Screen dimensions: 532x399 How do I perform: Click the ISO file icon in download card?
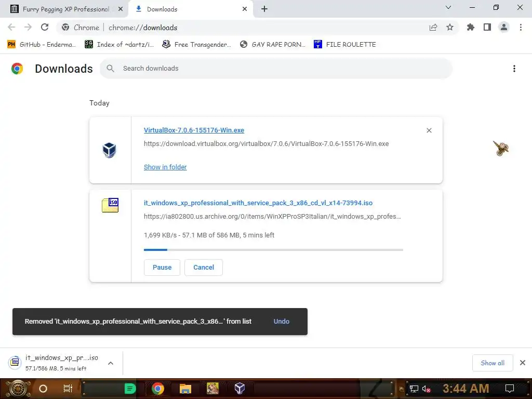click(x=110, y=205)
